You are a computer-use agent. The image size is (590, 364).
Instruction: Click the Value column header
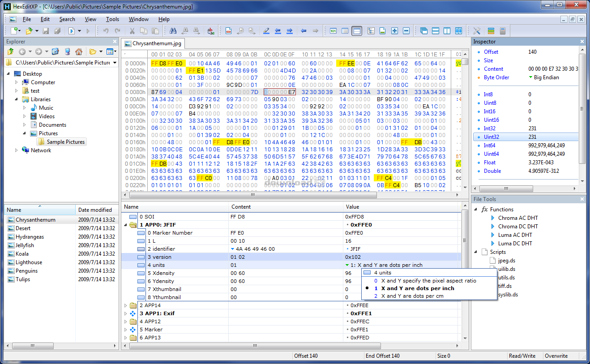pos(402,207)
